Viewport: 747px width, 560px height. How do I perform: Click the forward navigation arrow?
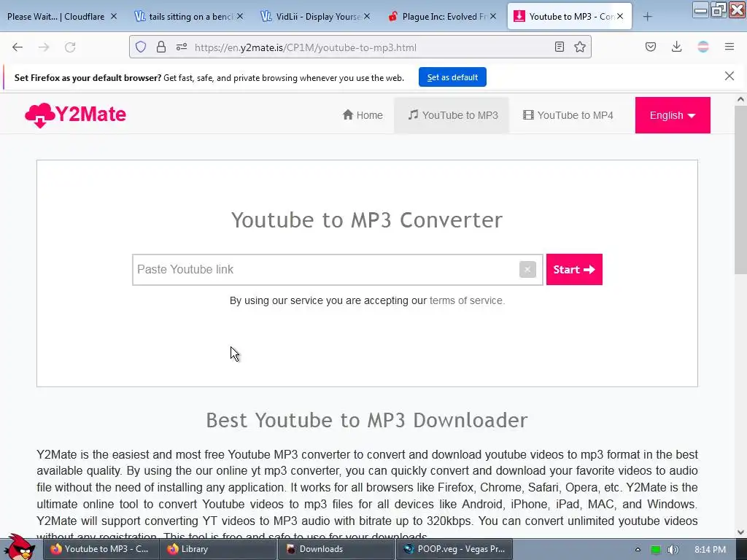pyautogui.click(x=44, y=47)
